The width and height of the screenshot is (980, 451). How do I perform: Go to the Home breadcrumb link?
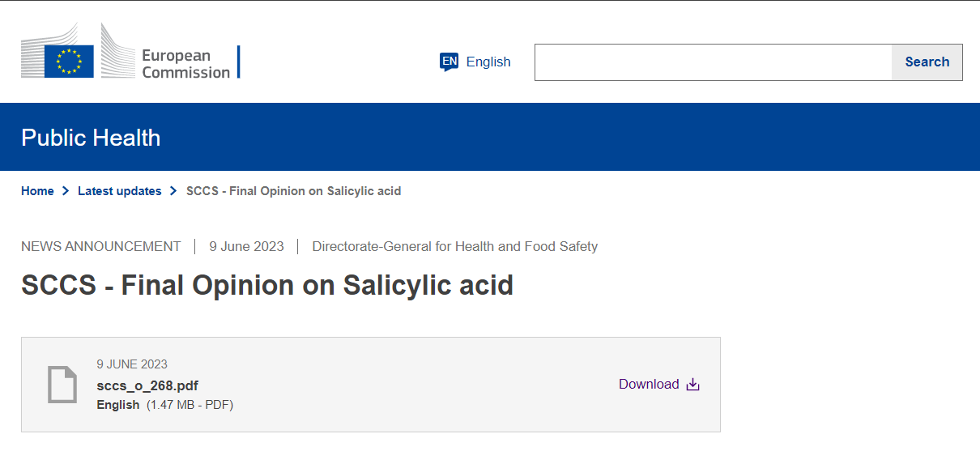37,191
